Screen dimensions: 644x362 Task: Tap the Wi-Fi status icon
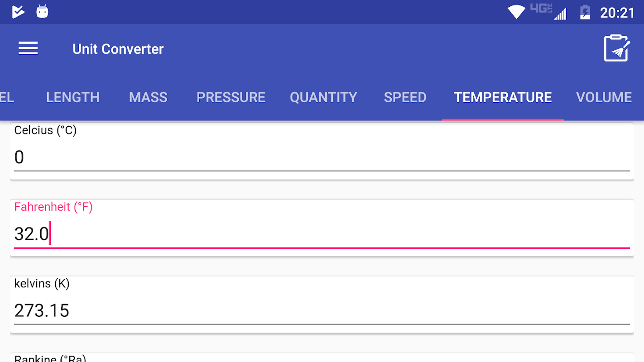516,12
